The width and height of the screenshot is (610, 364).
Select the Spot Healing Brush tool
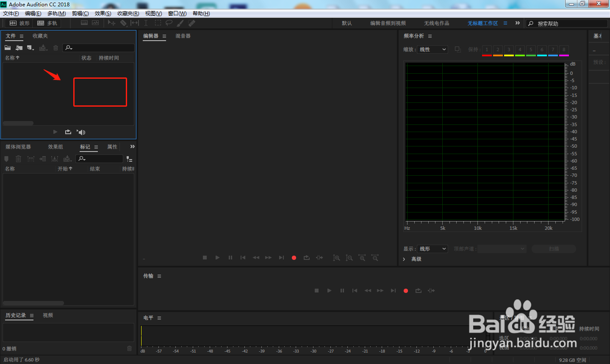[191, 23]
